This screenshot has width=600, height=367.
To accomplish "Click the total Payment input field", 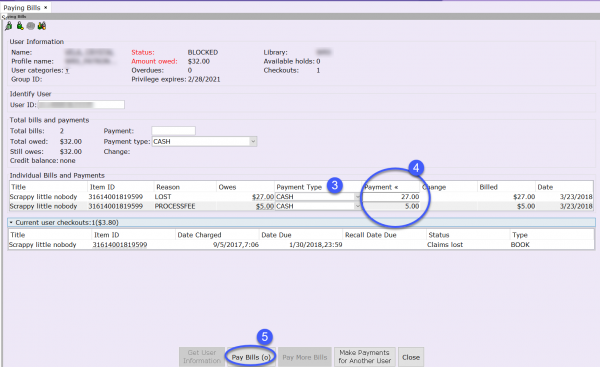I will coord(173,131).
